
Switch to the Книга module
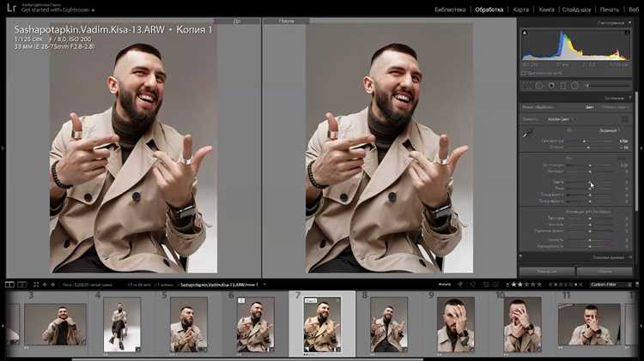point(546,9)
